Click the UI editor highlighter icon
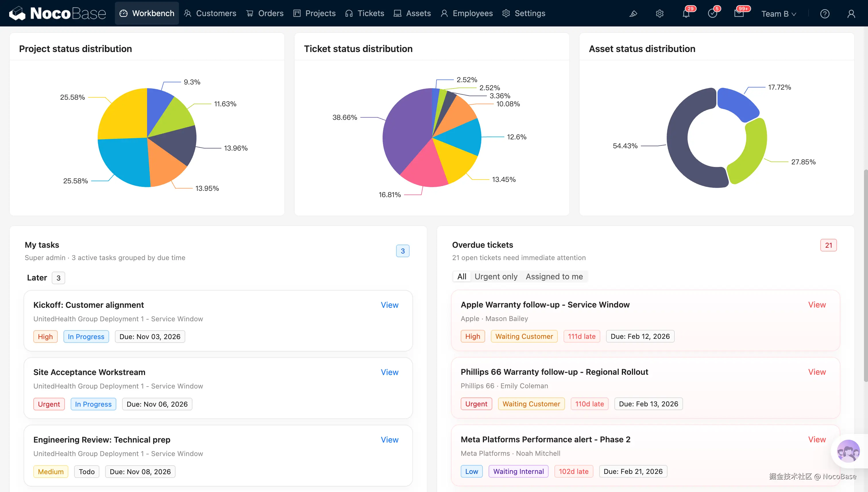The width and height of the screenshot is (868, 492). 633,14
